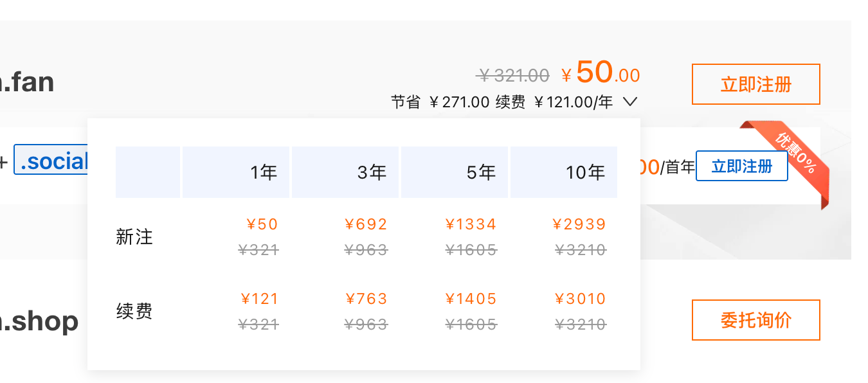Click the ¥692 three-year registration price
Viewport: 868px width, 383px height.
click(x=366, y=224)
